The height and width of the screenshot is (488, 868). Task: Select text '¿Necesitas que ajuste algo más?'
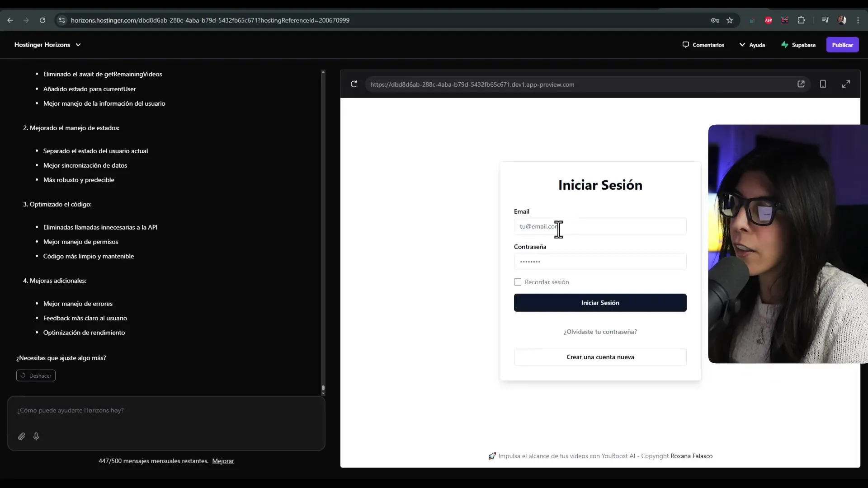[61, 358]
